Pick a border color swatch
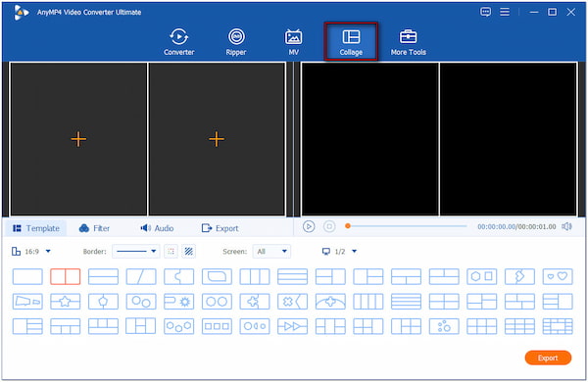The image size is (588, 382). [171, 251]
